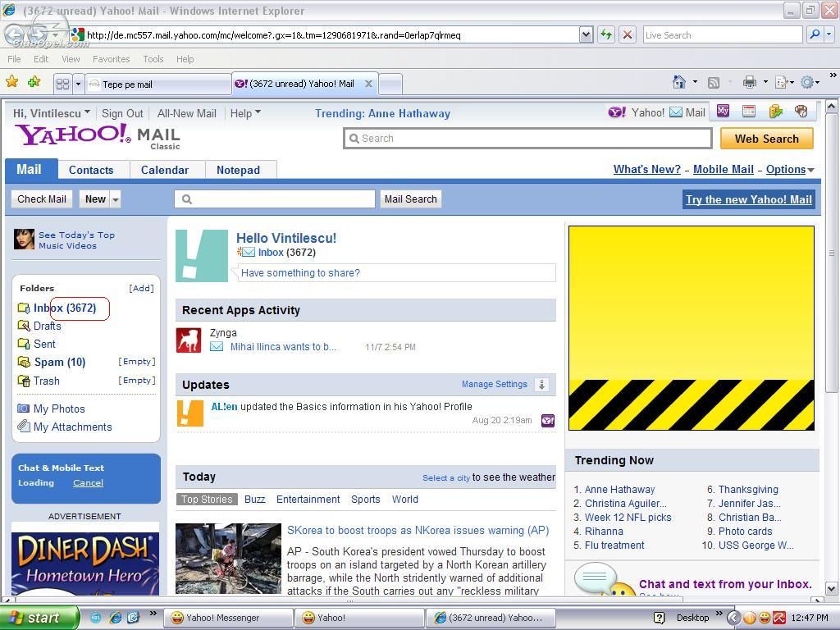Open the Yahoo calendar icon in header
This screenshot has height=630, width=840.
(748, 111)
